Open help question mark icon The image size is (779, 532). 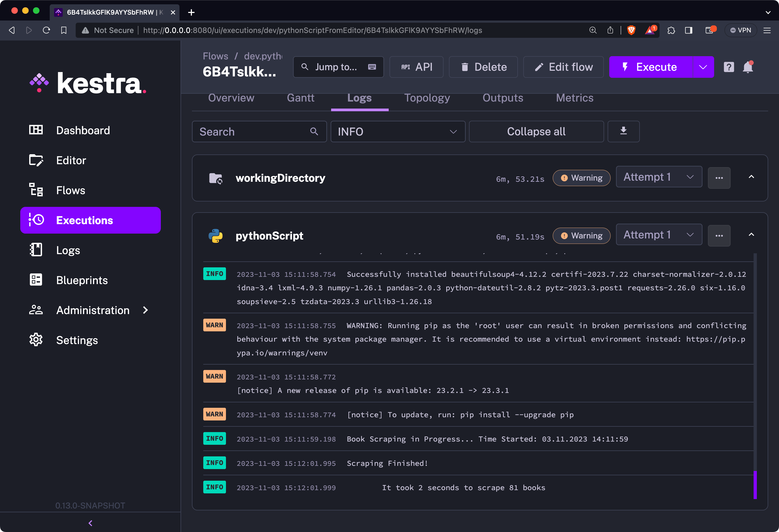pyautogui.click(x=729, y=67)
